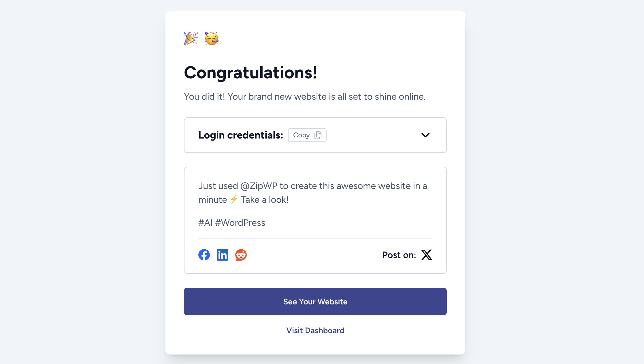Screen dimensions: 644x364
Task: Click the lightning bolt emoji
Action: point(234,199)
